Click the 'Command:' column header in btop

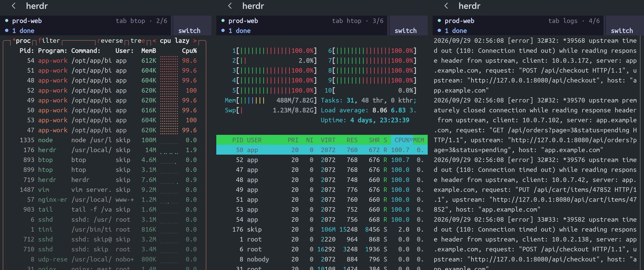point(86,51)
